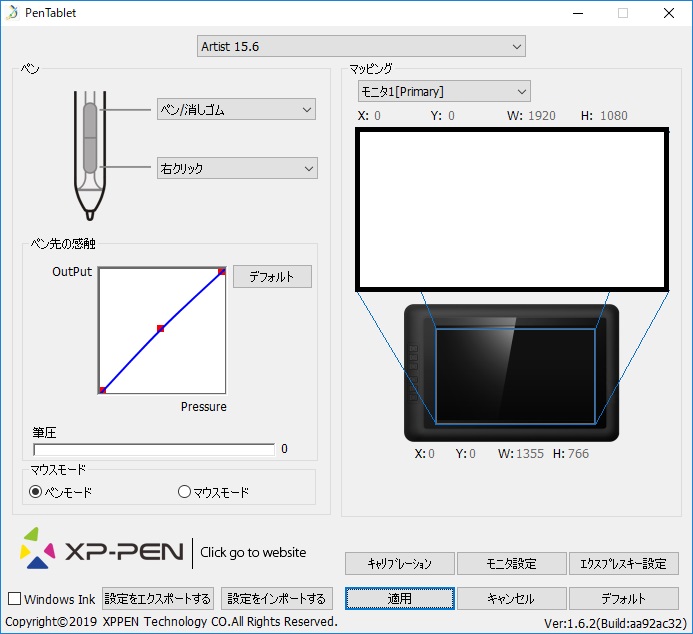
Task: Click the pen illustration's lower barrel button
Action: coord(89,156)
